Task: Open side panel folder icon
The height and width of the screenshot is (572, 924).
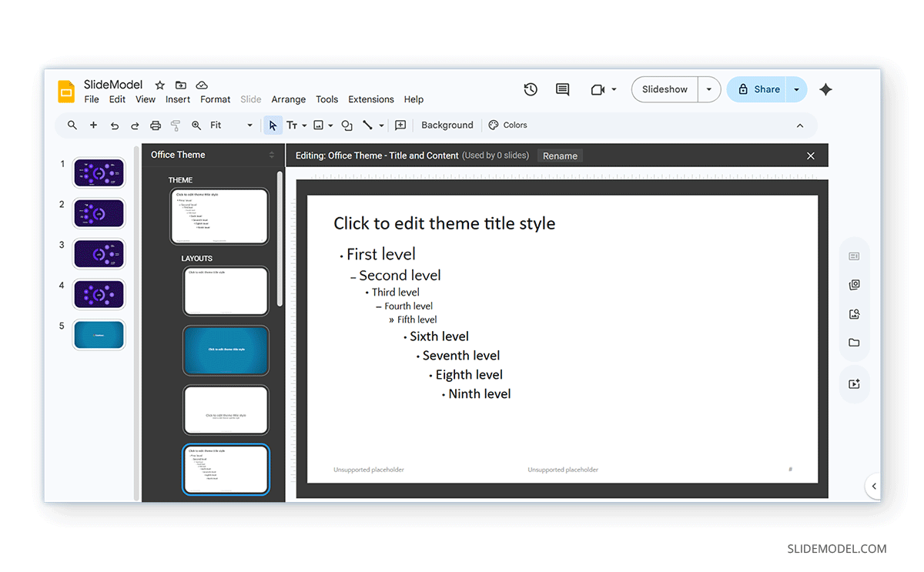Action: click(854, 343)
